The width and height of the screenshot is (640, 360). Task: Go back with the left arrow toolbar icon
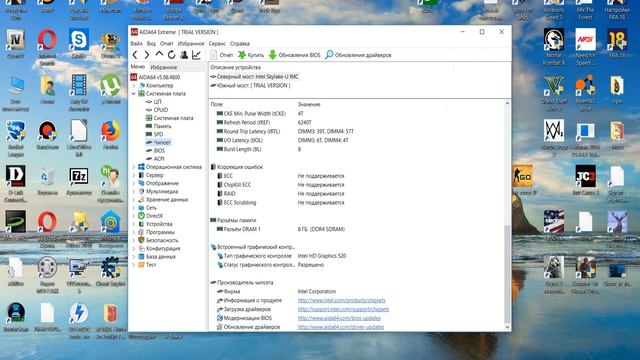pos(135,55)
